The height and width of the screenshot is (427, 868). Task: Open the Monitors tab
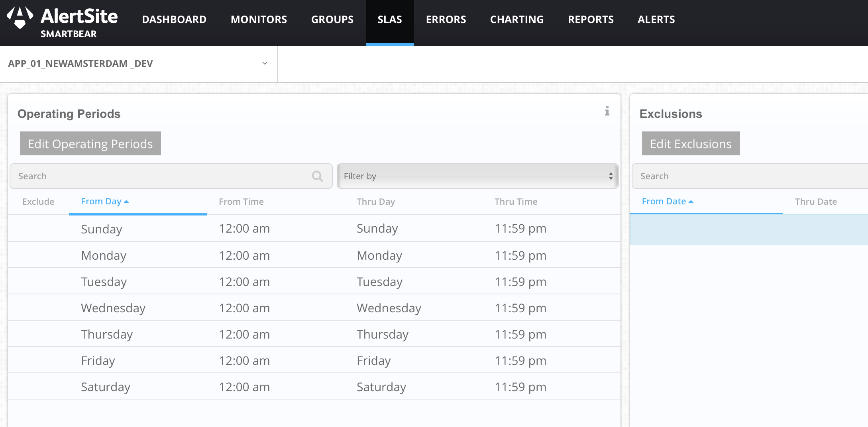[x=259, y=20]
